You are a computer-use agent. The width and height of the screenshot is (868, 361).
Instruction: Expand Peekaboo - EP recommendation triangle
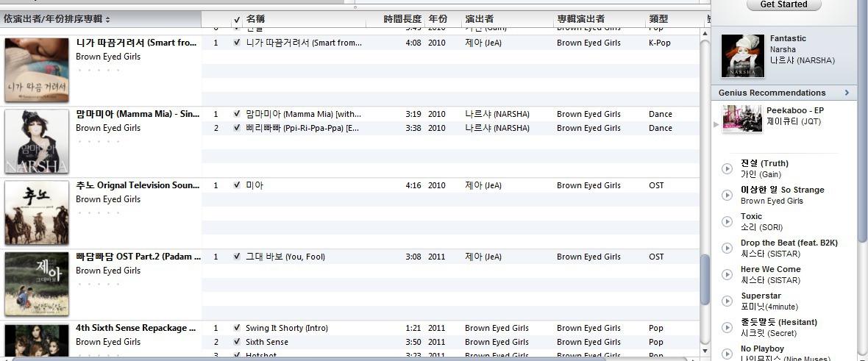(716, 124)
